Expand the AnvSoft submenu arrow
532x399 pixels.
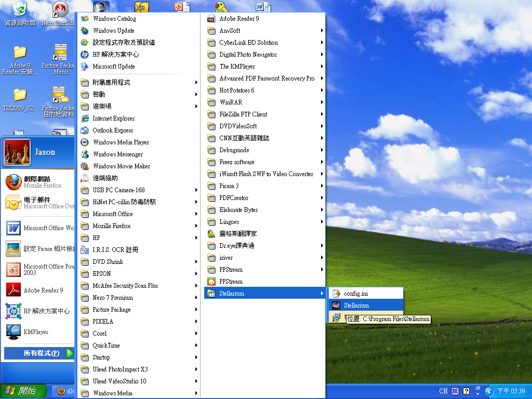click(322, 31)
